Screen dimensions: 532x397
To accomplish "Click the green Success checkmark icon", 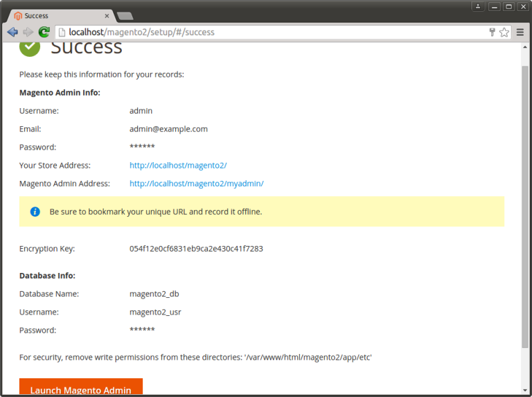I will pyautogui.click(x=30, y=47).
